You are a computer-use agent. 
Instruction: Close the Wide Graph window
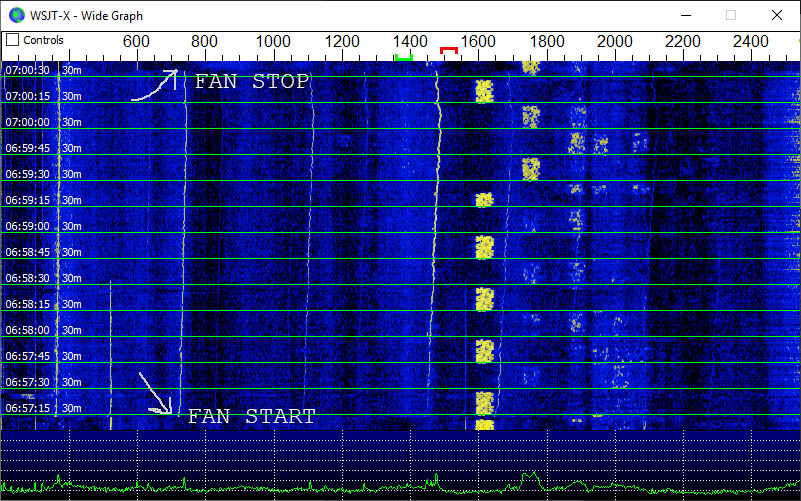(x=777, y=15)
